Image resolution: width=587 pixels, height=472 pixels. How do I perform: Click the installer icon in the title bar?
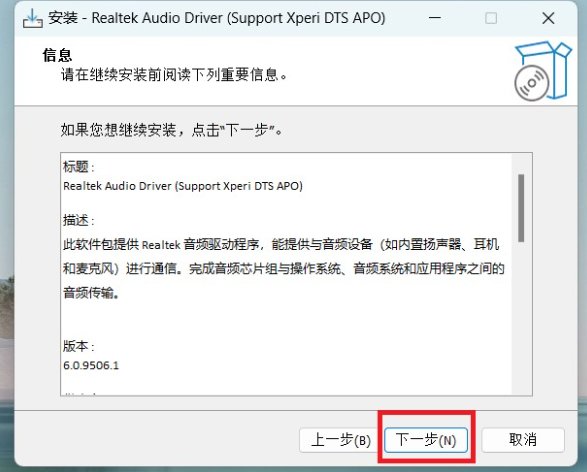(33, 18)
